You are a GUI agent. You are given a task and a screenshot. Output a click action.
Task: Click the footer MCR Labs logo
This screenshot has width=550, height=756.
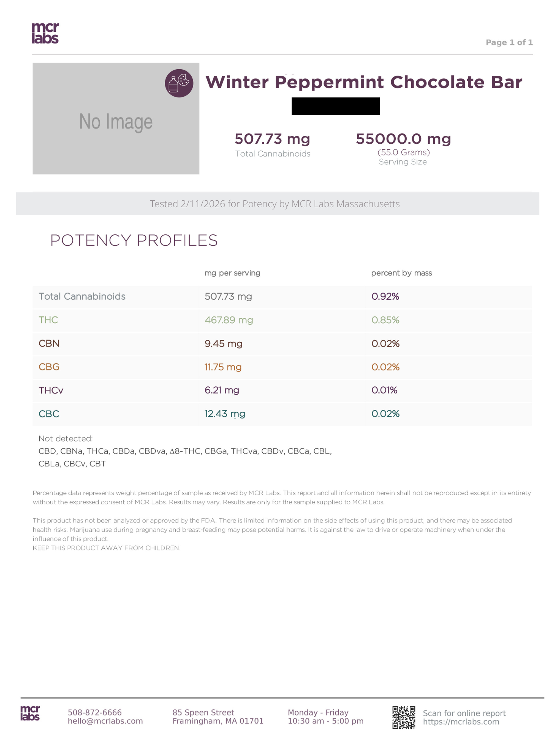pos(30,713)
